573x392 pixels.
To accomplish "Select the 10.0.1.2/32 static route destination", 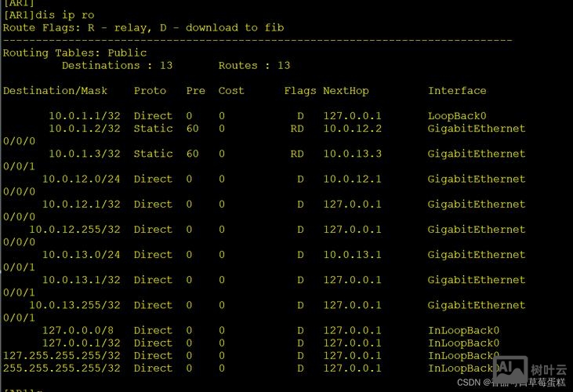I will [85, 129].
